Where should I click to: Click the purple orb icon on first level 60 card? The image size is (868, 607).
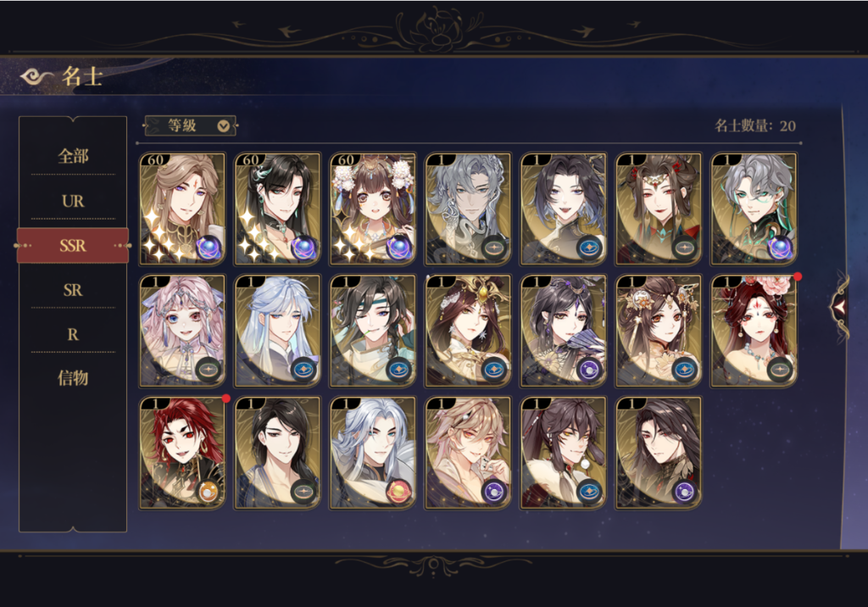tap(209, 248)
